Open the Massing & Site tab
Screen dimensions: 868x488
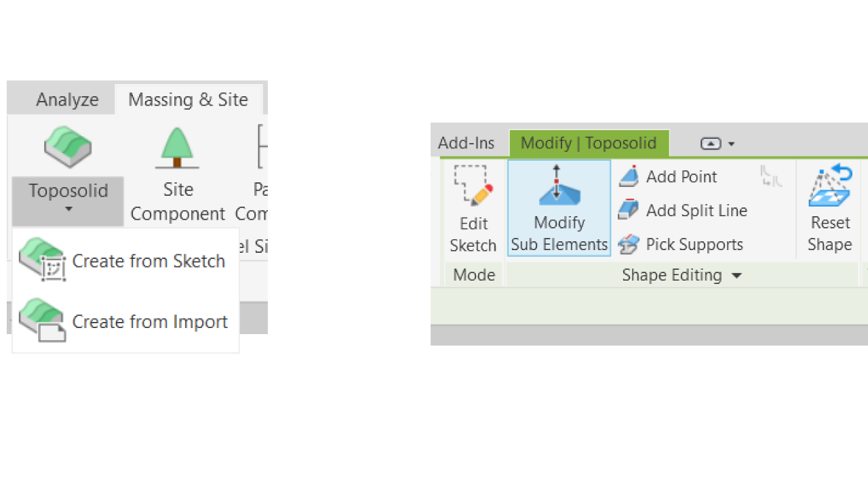point(188,100)
